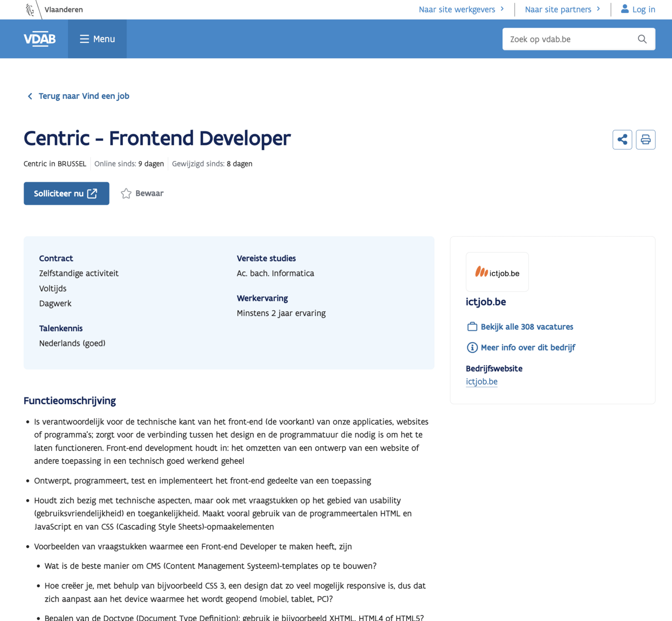Screen dimensions: 672x621
Task: Click the VDAB logo
Action: pyautogui.click(x=40, y=39)
